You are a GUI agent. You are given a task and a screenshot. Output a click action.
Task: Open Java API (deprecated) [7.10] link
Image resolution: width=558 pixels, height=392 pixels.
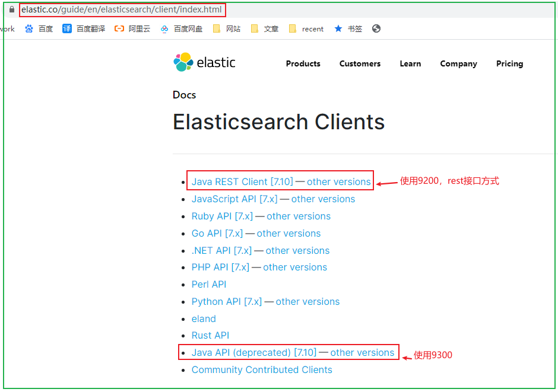point(254,352)
